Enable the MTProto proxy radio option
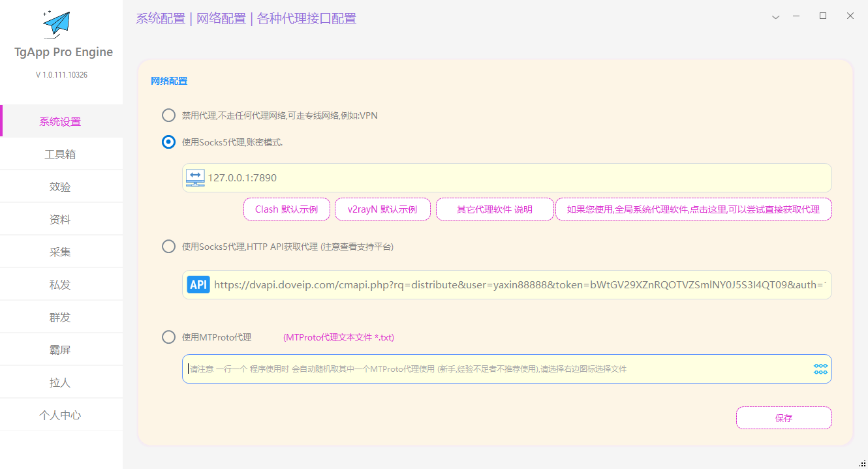This screenshot has height=469, width=868. tap(168, 337)
